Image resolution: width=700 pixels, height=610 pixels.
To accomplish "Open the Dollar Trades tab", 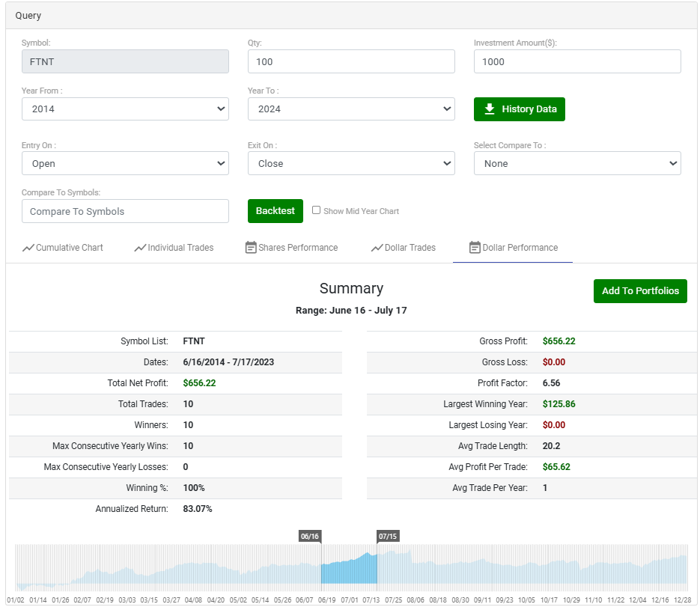I will tap(403, 248).
